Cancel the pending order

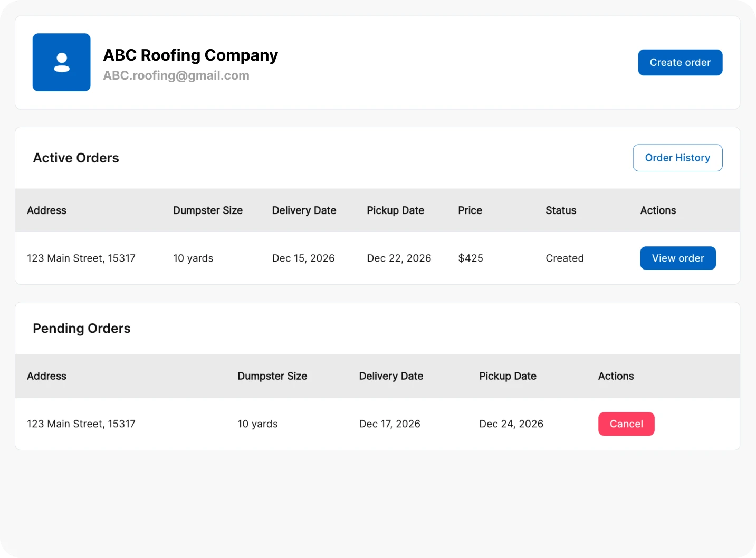coord(626,424)
